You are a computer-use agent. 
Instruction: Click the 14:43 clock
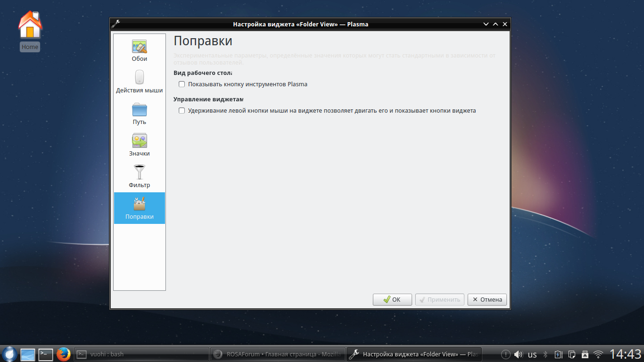tap(626, 354)
